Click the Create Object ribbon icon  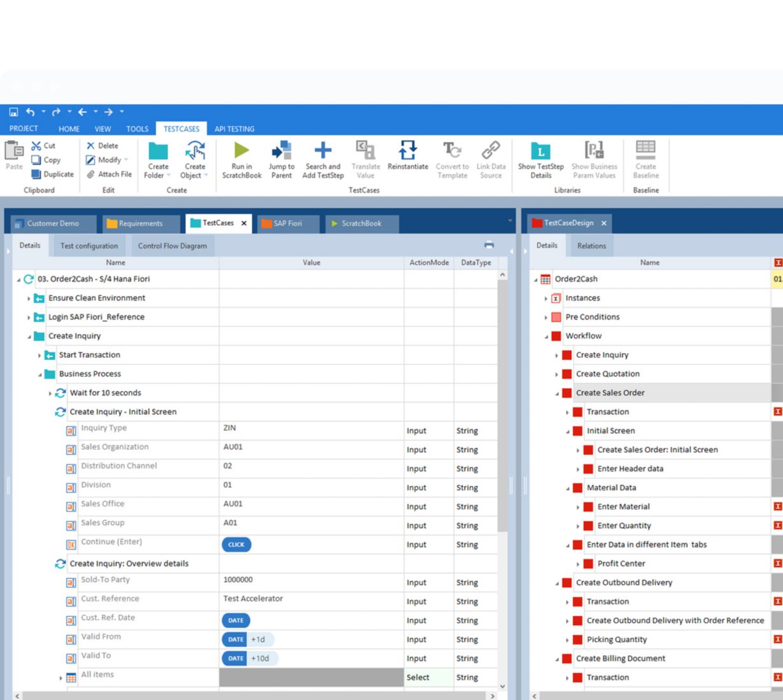pyautogui.click(x=195, y=151)
